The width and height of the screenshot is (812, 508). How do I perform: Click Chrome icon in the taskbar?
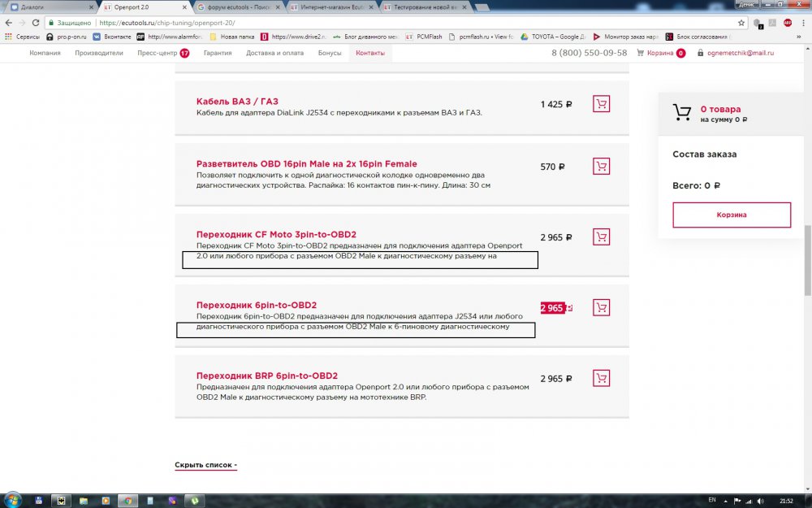127,500
